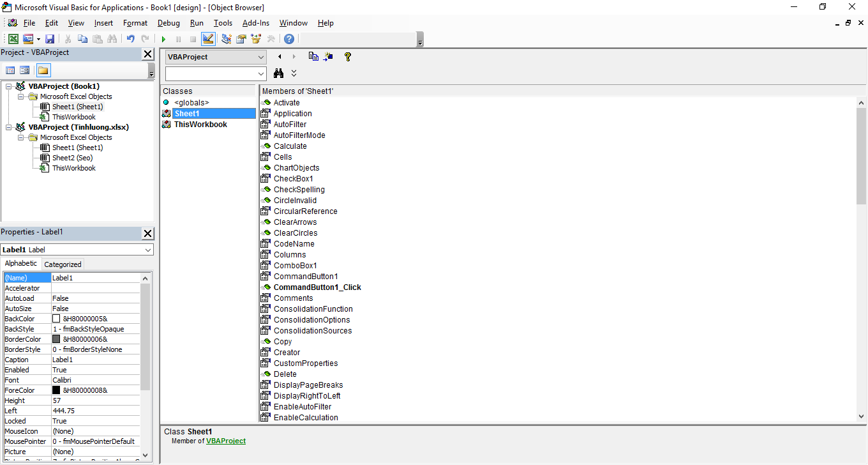Open the Project Explorer icon

click(225, 38)
